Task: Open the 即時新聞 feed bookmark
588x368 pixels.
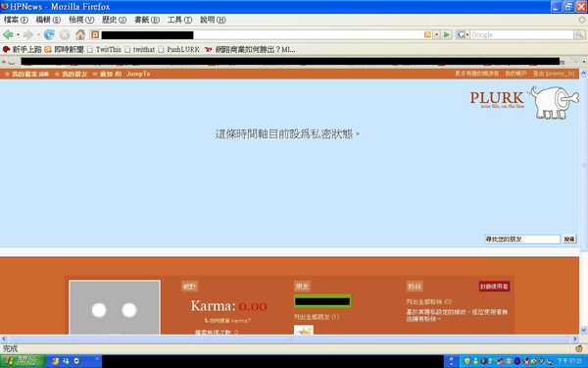Action: (64, 49)
